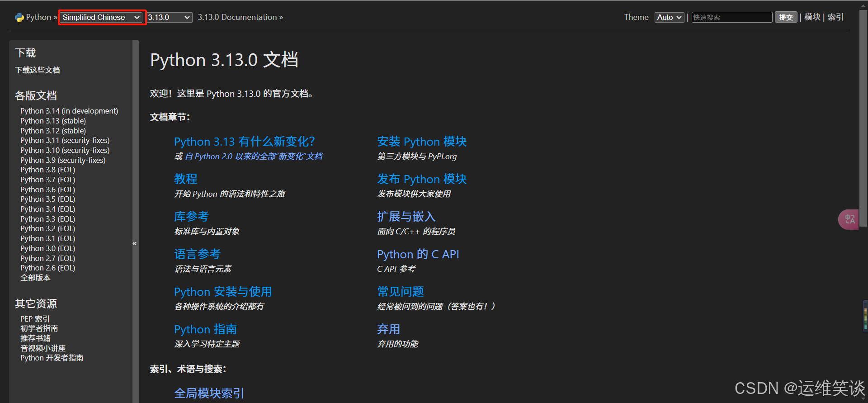Open Python 3.3 (EOL) docs
The height and width of the screenshot is (403, 868).
coord(48,219)
